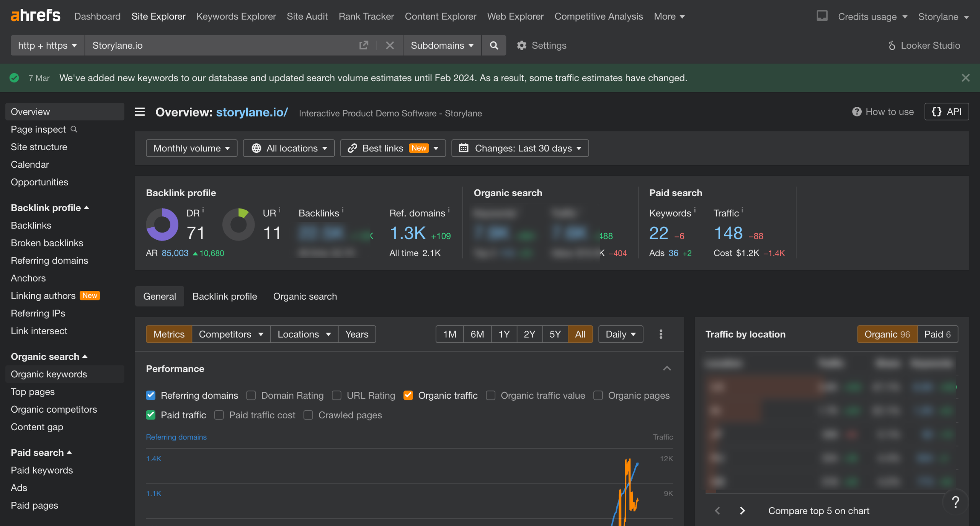
Task: Expand the All locations dropdown
Action: [x=289, y=148]
